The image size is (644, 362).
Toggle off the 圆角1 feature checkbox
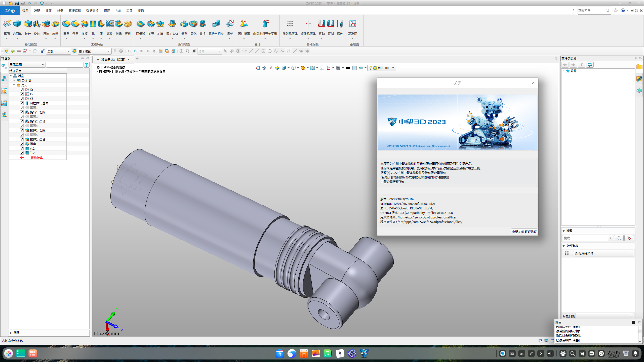pos(22,144)
